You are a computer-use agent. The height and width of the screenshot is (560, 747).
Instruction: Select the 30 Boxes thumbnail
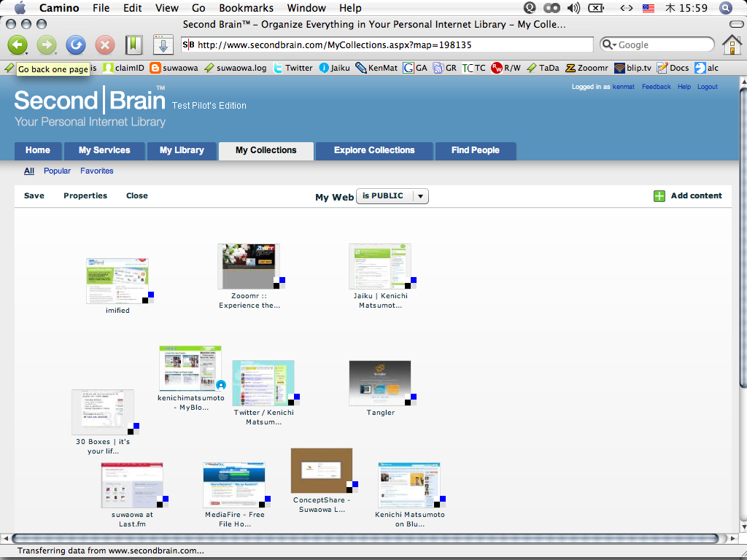coord(103,413)
